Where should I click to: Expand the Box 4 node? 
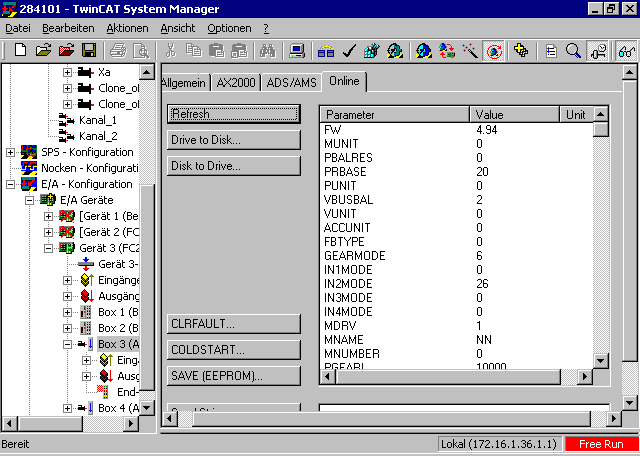[x=67, y=408]
